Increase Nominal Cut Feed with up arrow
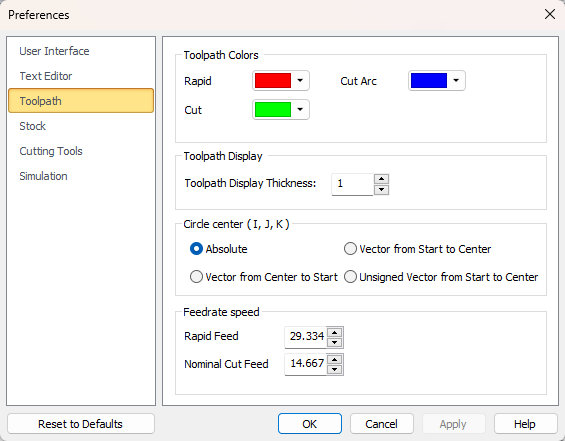 click(335, 360)
